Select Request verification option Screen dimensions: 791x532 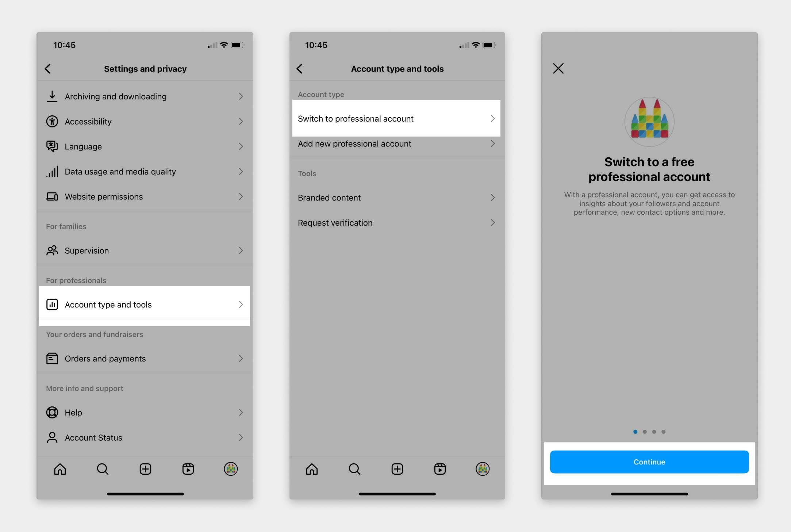(x=396, y=222)
